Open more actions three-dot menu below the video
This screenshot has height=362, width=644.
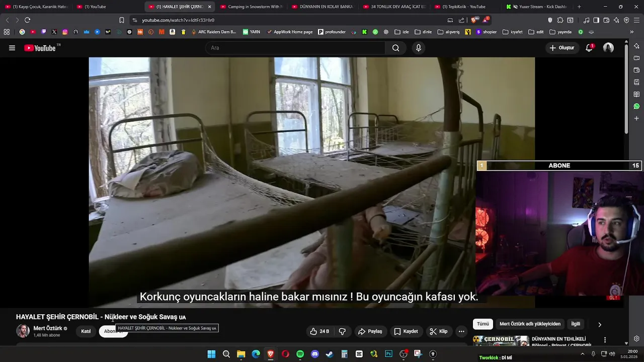[461, 331]
